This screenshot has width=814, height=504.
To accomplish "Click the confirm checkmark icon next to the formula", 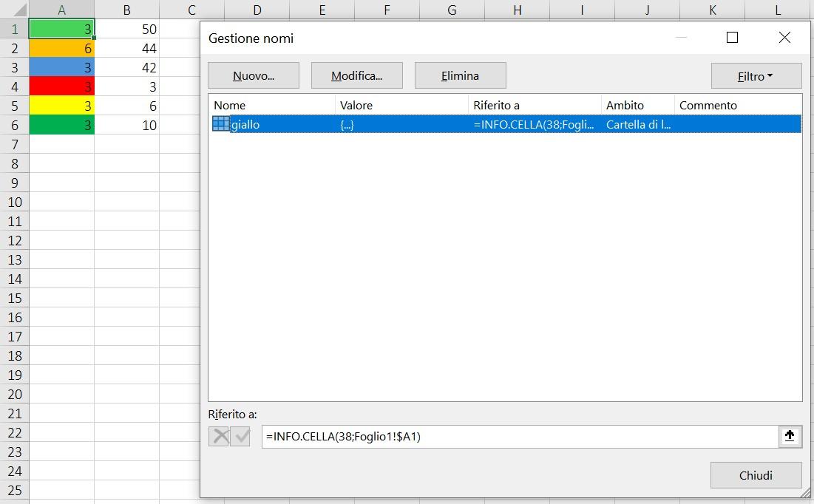I will point(241,436).
